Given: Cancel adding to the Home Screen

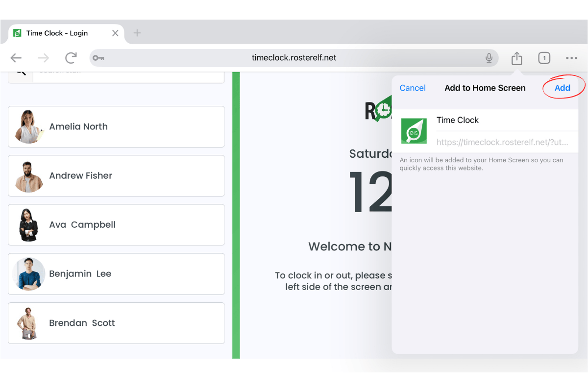Looking at the screenshot, I should 413,88.
